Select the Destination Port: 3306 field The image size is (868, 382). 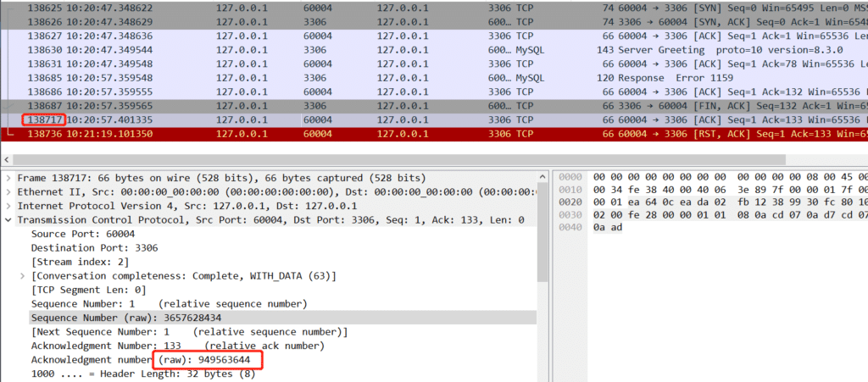point(93,248)
